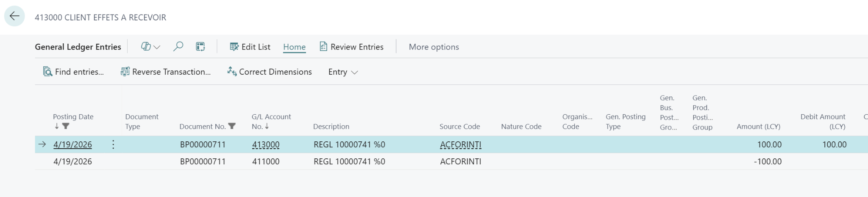This screenshot has width=868, height=197.
Task: Click the search magnifier icon
Action: (178, 47)
